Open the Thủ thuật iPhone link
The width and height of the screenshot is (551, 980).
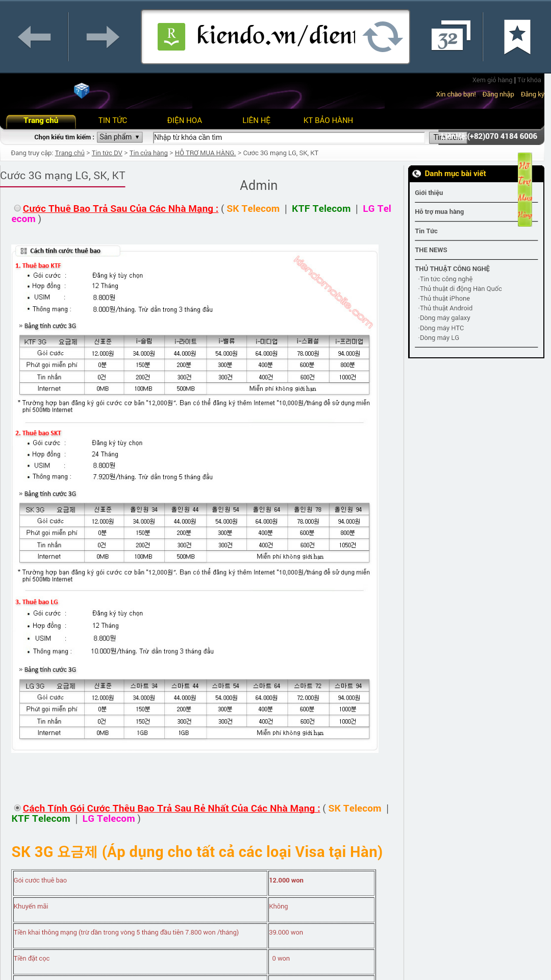click(x=444, y=299)
